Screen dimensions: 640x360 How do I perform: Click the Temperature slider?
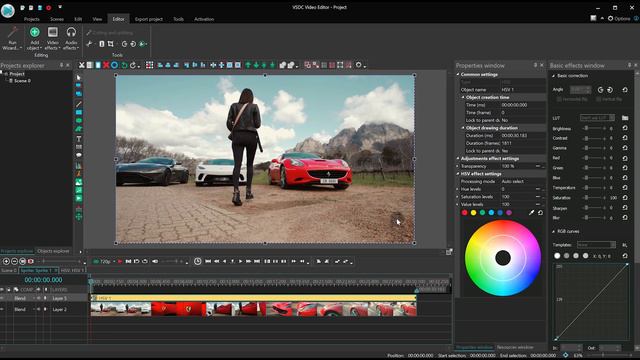(x=595, y=188)
